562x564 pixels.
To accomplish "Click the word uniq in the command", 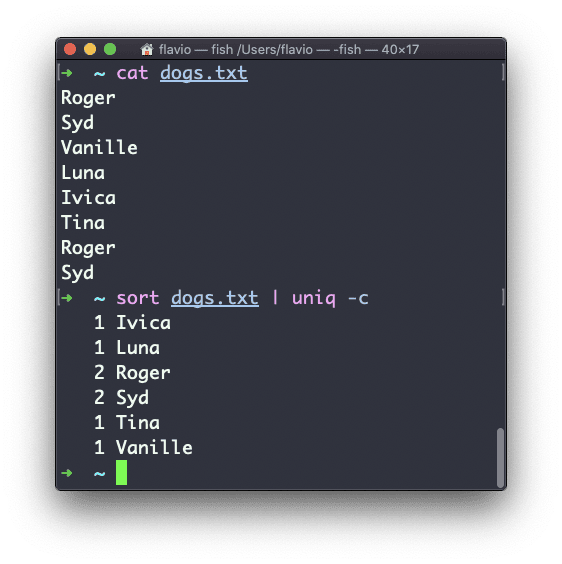I will click(x=314, y=299).
